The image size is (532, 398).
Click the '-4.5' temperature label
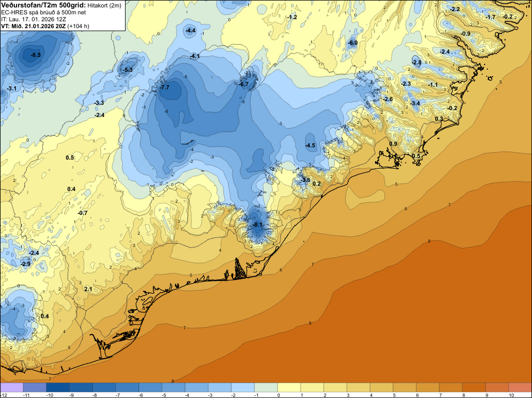311,145
